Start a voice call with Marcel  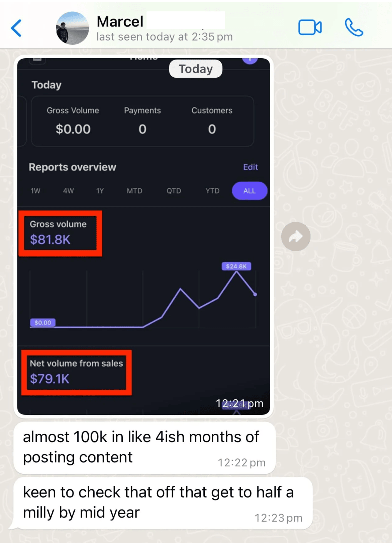(x=354, y=27)
